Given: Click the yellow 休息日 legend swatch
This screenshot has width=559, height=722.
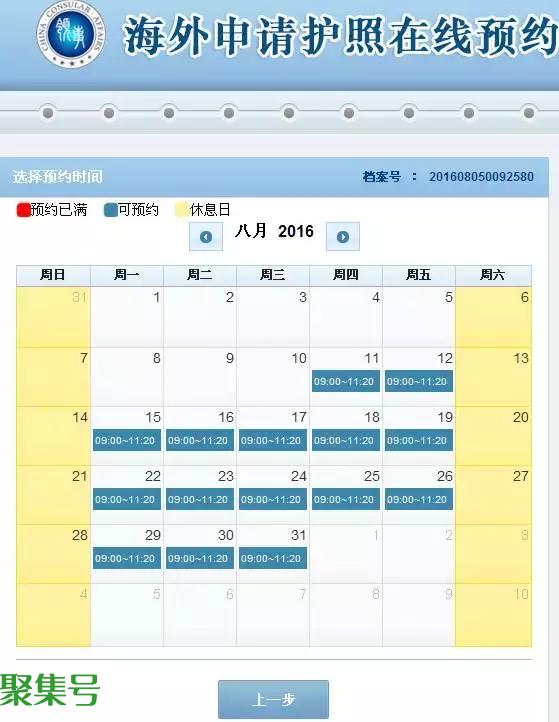Looking at the screenshot, I should pos(182,210).
